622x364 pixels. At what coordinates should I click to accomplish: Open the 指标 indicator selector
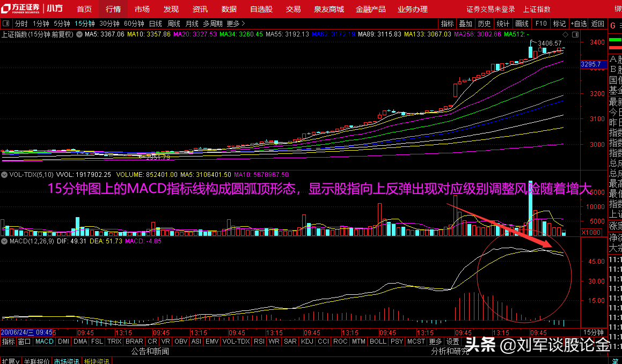(447, 23)
